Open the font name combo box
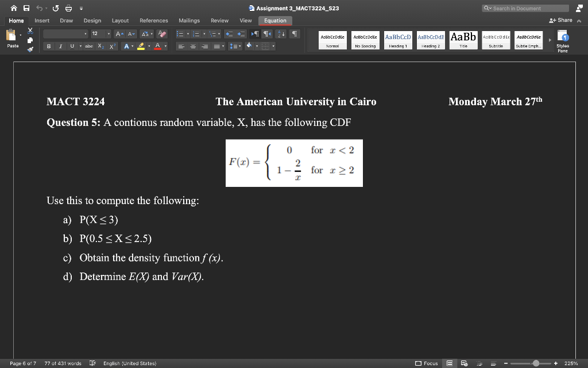Viewport: 588px width, 368px height. [65, 34]
